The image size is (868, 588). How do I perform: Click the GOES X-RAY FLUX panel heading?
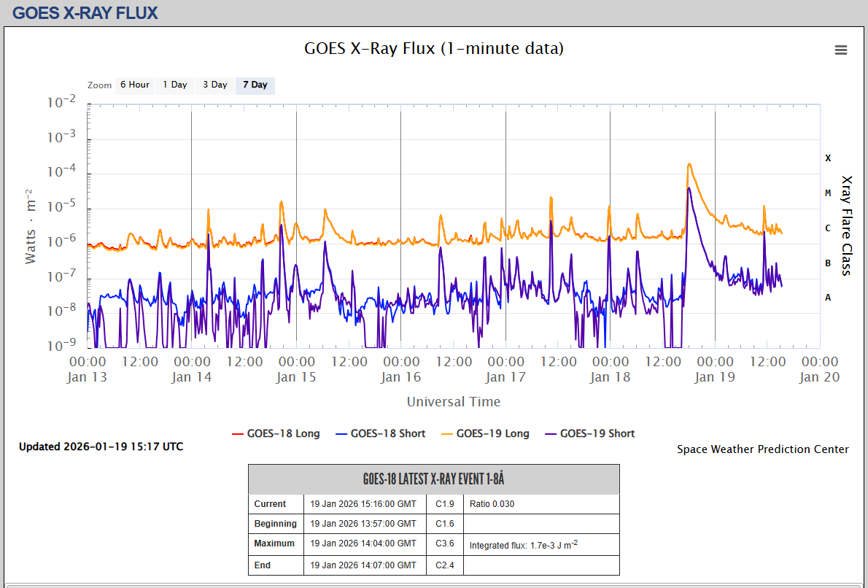tap(85, 13)
